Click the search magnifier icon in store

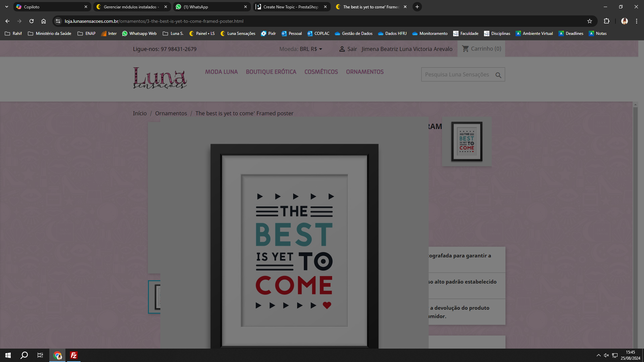[x=498, y=75]
